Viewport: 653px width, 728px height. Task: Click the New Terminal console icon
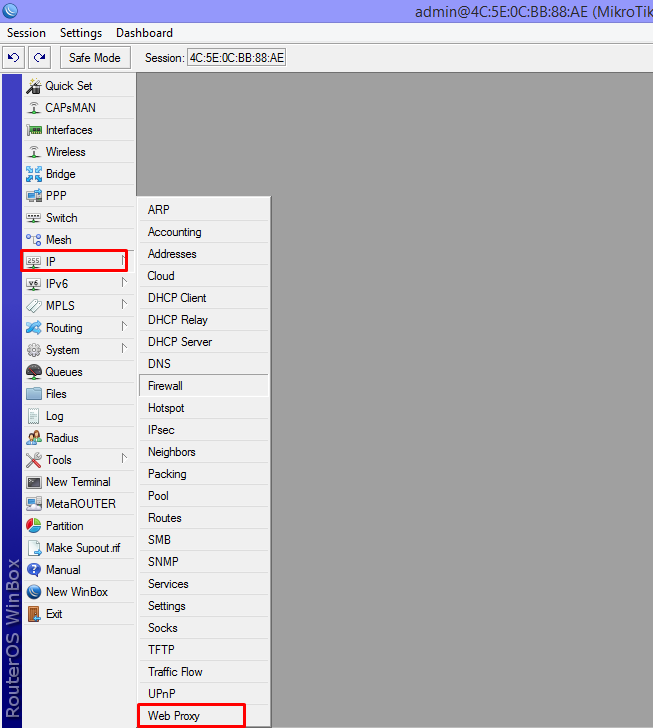(x=33, y=482)
